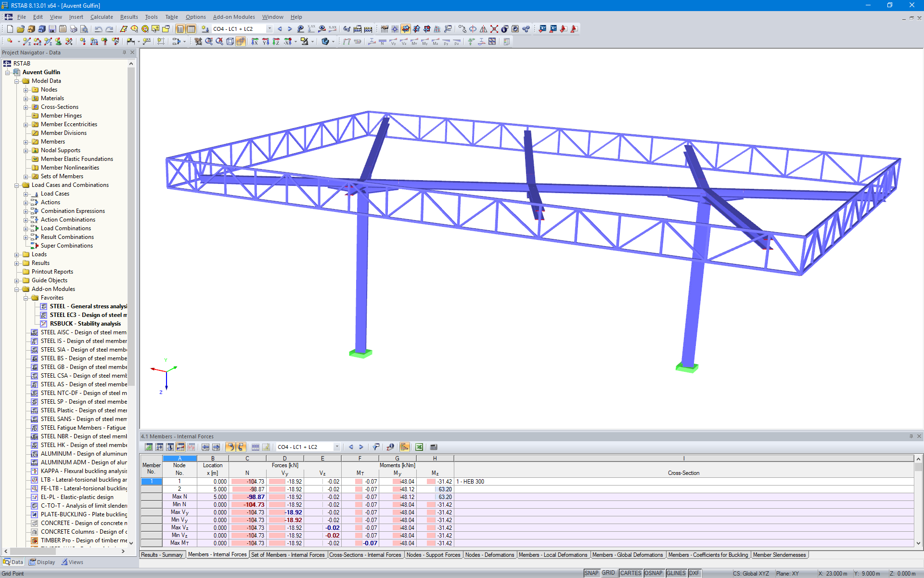Click Open file folder icon
Image resolution: width=924 pixels, height=578 pixels.
[20, 29]
